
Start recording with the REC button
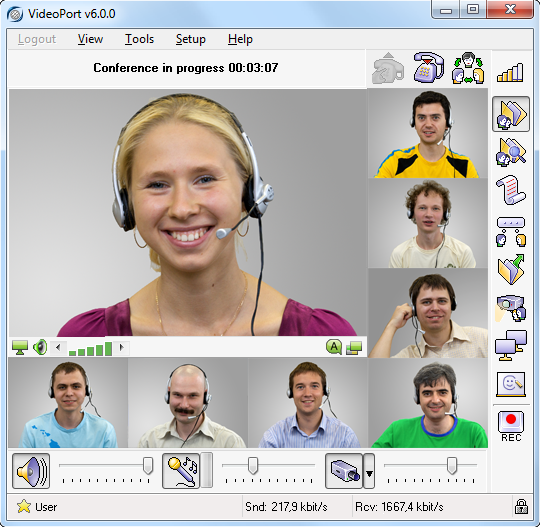tap(511, 426)
